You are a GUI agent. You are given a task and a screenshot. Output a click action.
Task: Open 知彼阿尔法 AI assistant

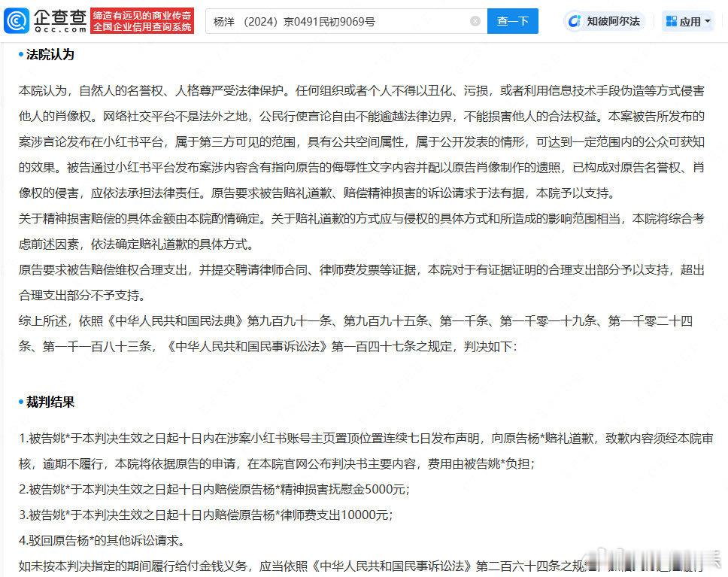pyautogui.click(x=604, y=21)
